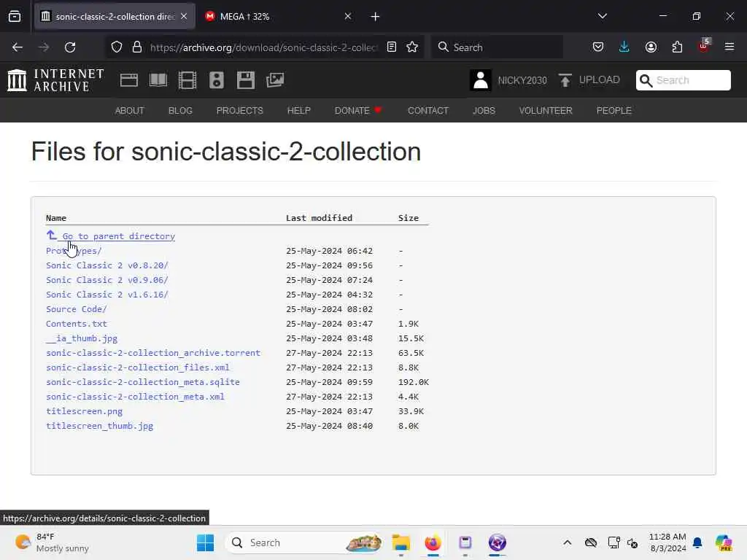This screenshot has width=747, height=560.
Task: Save page to Pocket icon
Action: point(598,47)
